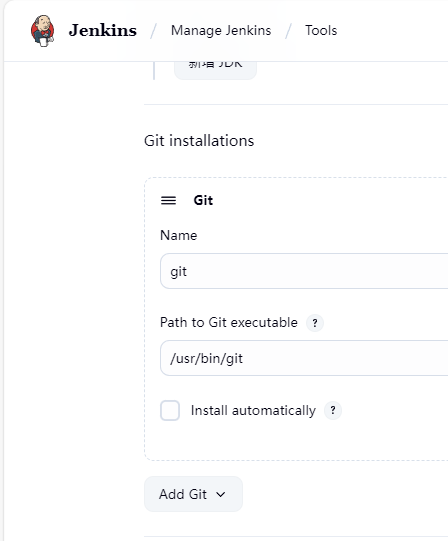Focus the Name field containing git
The height and width of the screenshot is (541, 448).
pyautogui.click(x=304, y=271)
